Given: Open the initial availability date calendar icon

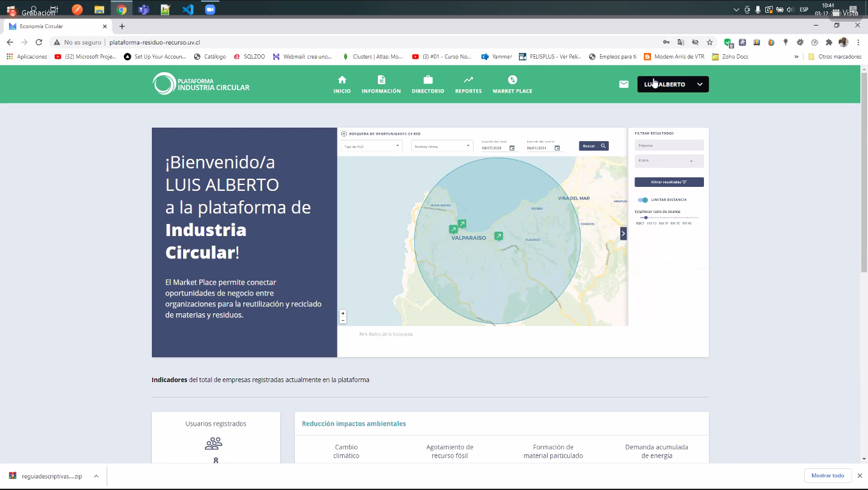Looking at the screenshot, I should click(512, 148).
